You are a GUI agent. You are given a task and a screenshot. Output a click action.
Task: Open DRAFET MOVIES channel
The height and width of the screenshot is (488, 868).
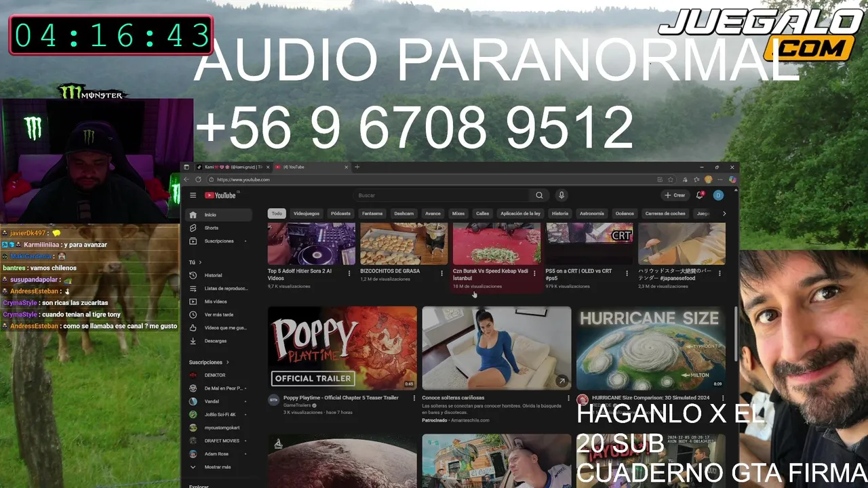click(x=218, y=441)
